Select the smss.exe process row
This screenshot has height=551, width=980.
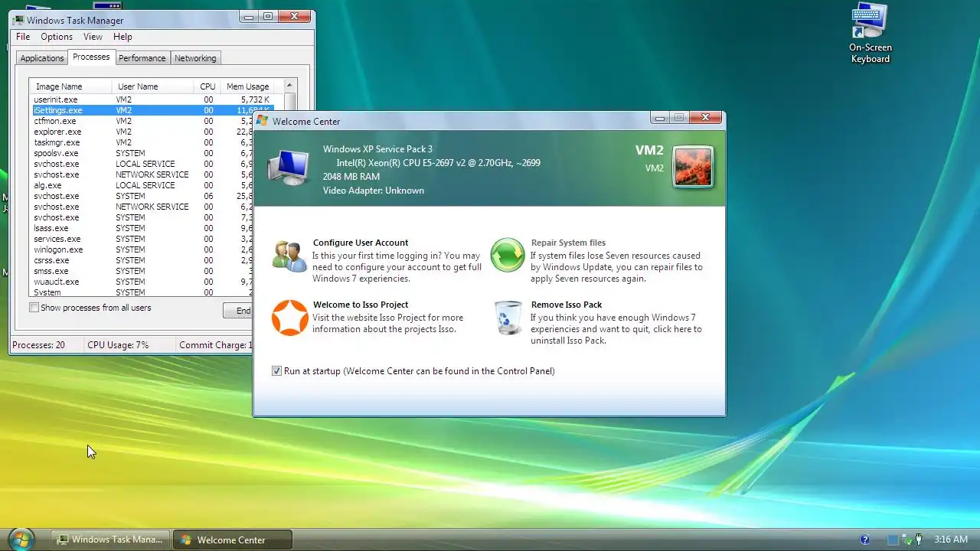(142, 271)
